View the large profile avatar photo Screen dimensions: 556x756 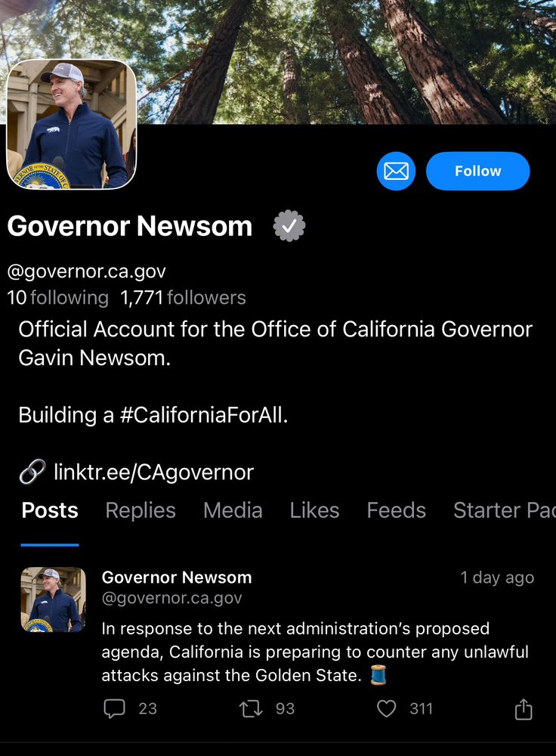pyautogui.click(x=71, y=125)
